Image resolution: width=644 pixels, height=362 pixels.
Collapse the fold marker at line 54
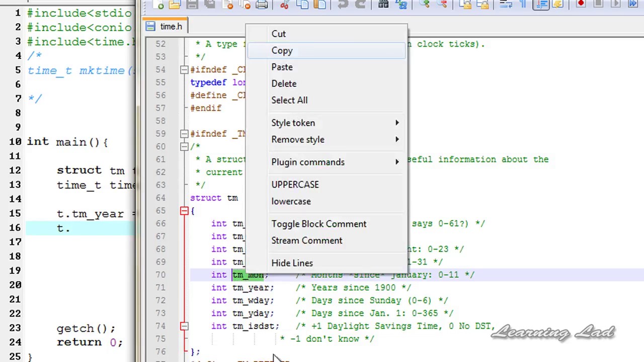184,70
